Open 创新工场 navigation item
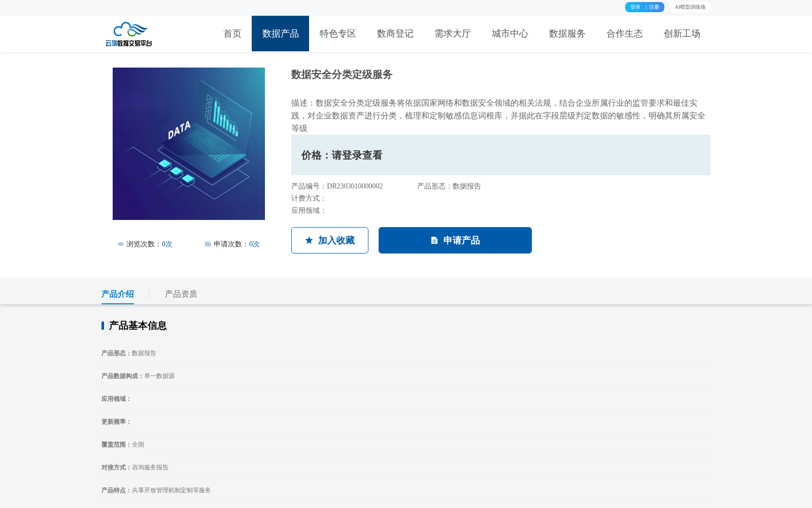The width and height of the screenshot is (812, 508). [682, 34]
